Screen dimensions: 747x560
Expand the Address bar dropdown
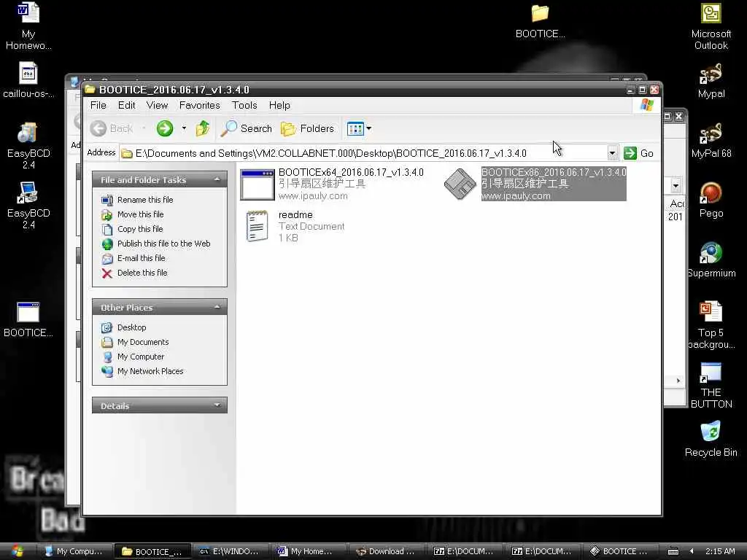612,153
